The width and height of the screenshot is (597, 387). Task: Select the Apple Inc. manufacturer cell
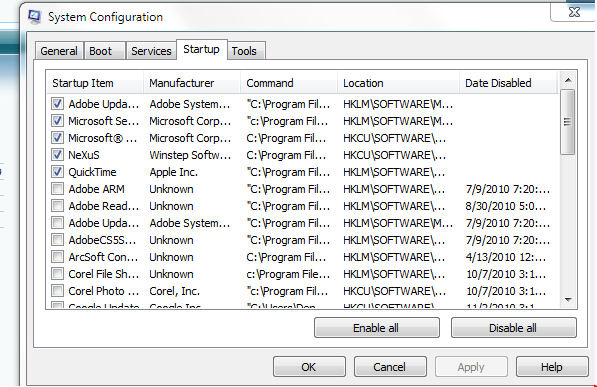coord(174,172)
